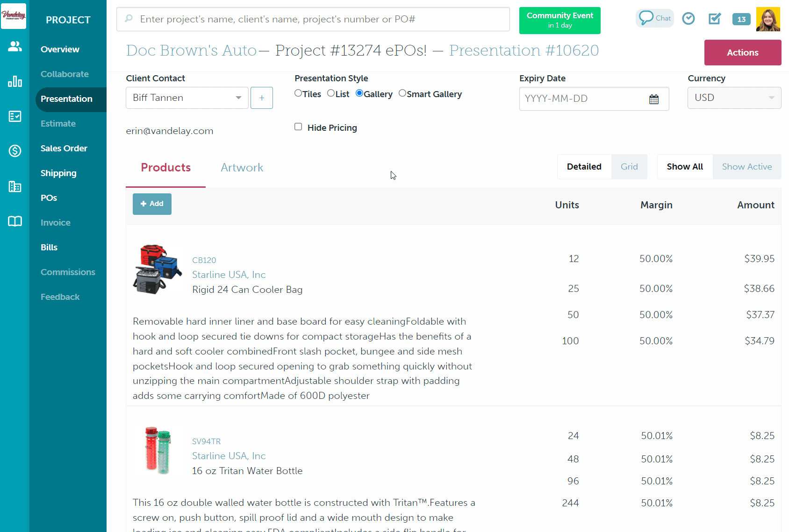This screenshot has height=532, width=789.
Task: Open the Currency USD dropdown
Action: click(734, 98)
